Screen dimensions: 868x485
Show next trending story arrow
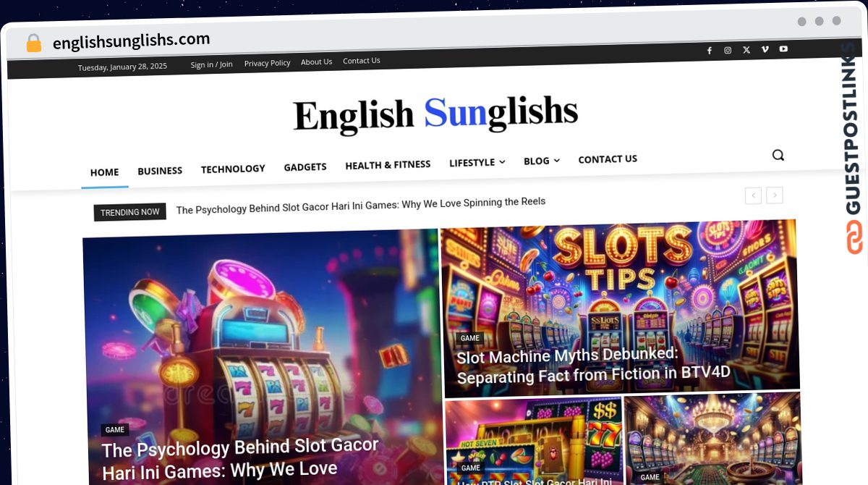[775, 195]
